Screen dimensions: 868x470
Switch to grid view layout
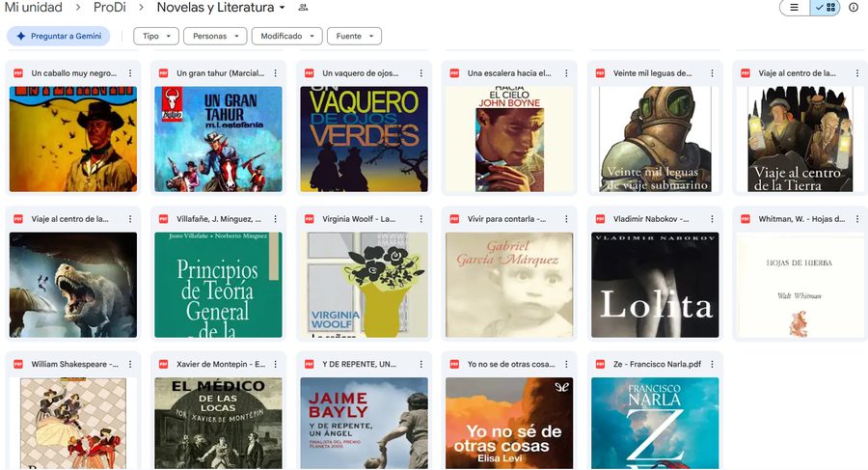(x=825, y=7)
